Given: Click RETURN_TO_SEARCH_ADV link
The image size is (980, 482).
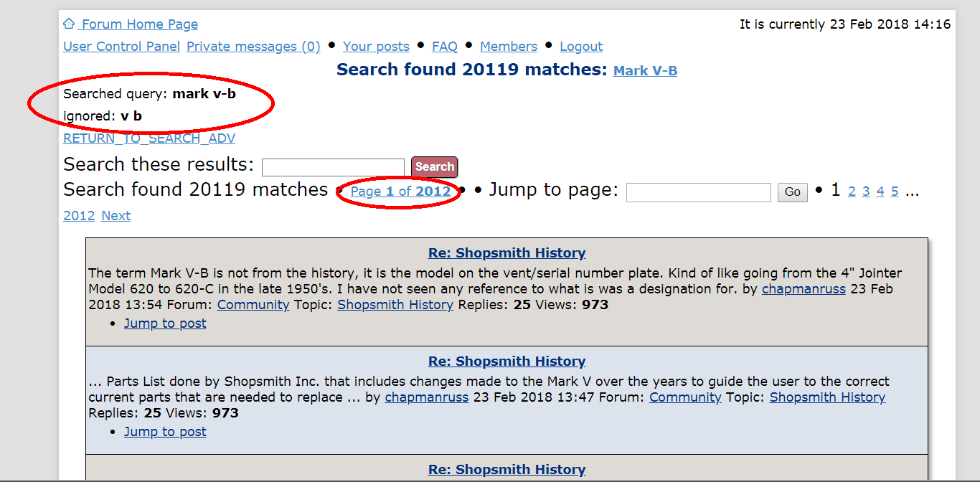Looking at the screenshot, I should [149, 138].
